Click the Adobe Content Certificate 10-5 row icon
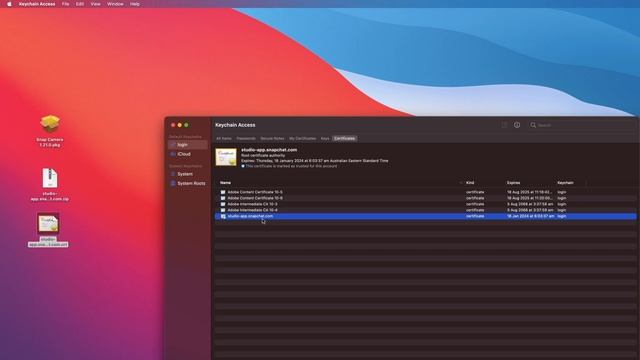This screenshot has width=640, height=360. coord(223,192)
